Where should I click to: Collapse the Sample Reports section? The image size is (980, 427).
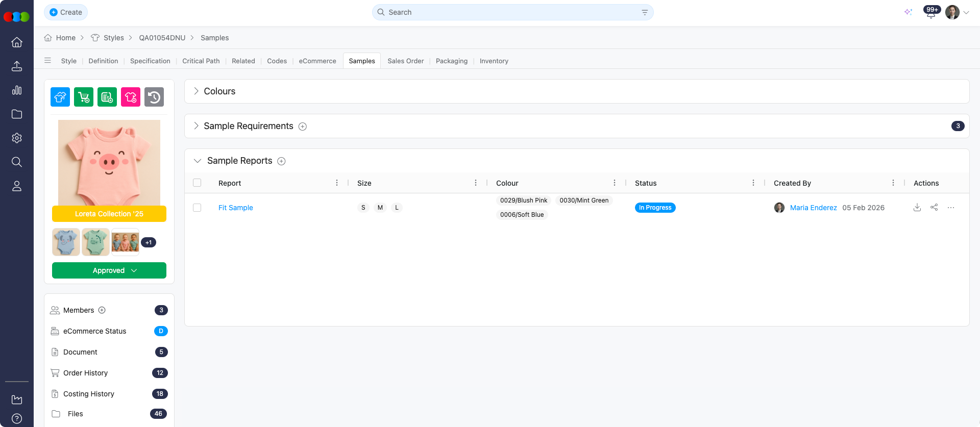[x=198, y=161]
